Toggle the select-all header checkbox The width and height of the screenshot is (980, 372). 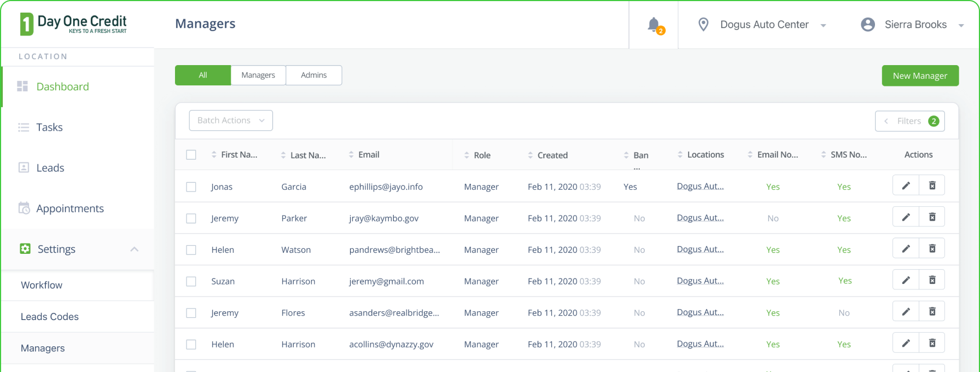(191, 155)
